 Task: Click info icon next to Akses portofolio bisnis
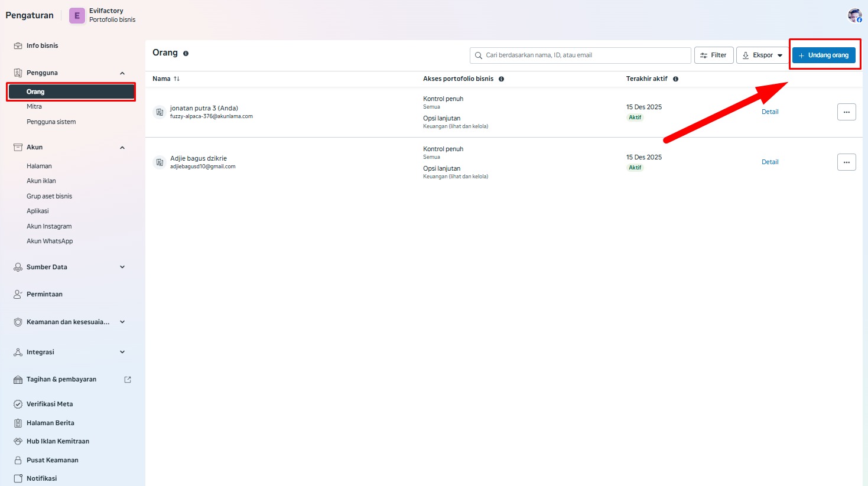point(501,79)
